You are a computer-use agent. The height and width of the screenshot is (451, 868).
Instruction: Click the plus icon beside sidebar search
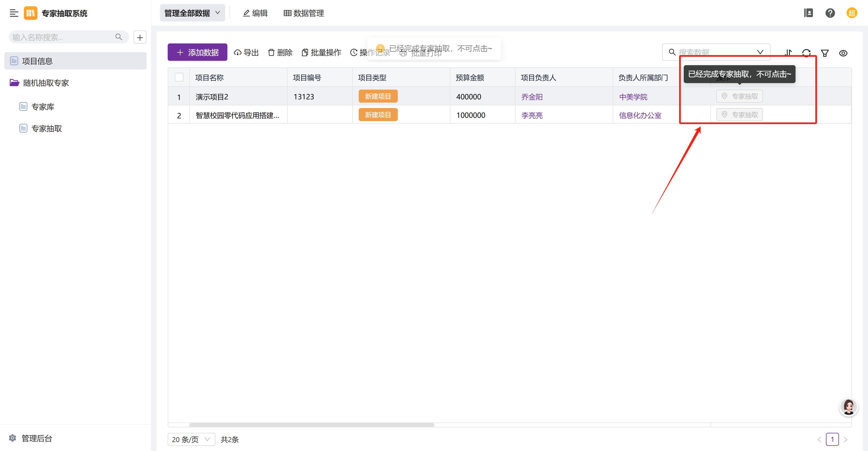click(x=140, y=37)
